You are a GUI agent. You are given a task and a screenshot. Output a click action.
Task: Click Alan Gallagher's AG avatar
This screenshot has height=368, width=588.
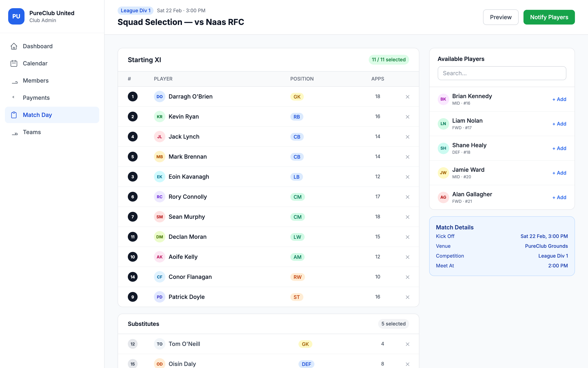click(x=443, y=197)
